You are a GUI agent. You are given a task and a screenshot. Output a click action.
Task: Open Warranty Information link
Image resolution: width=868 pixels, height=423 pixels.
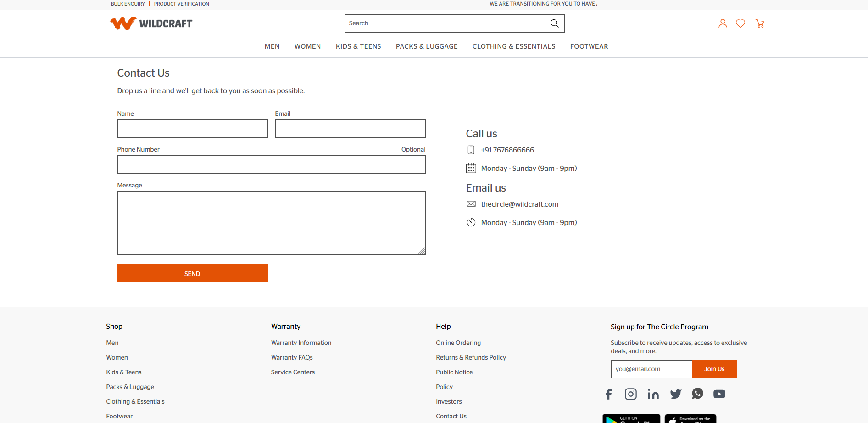[x=301, y=343]
